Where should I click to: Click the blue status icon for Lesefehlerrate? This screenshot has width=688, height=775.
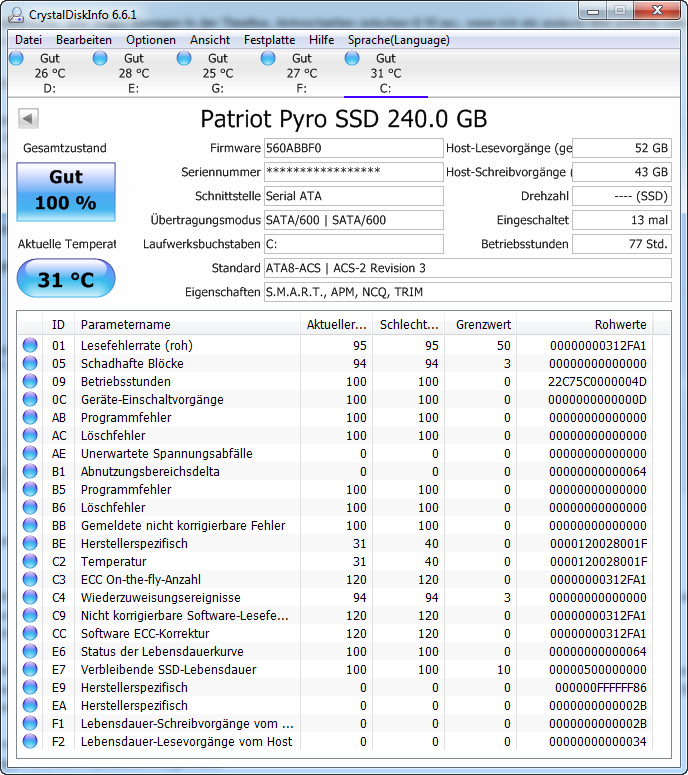pos(30,346)
